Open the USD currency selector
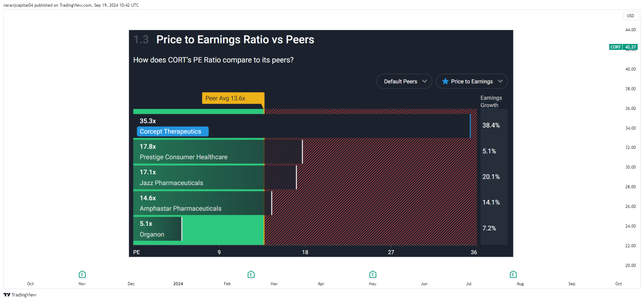This screenshot has height=301, width=644. click(x=630, y=15)
